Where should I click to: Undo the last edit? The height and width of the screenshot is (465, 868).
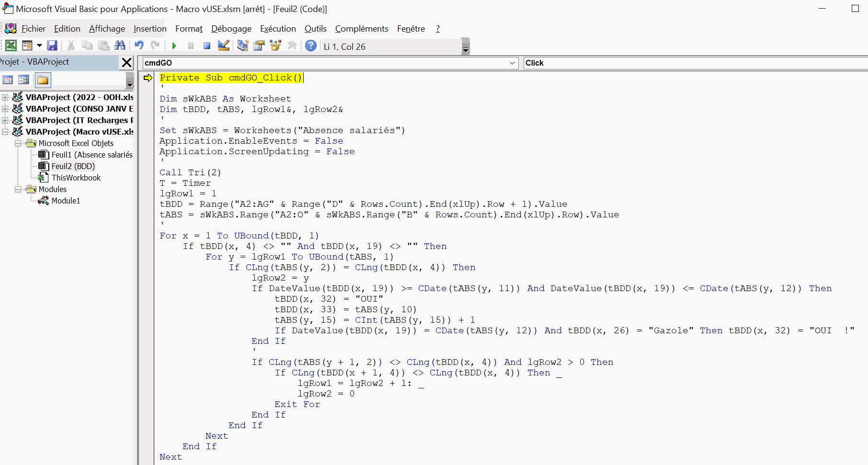pos(139,45)
